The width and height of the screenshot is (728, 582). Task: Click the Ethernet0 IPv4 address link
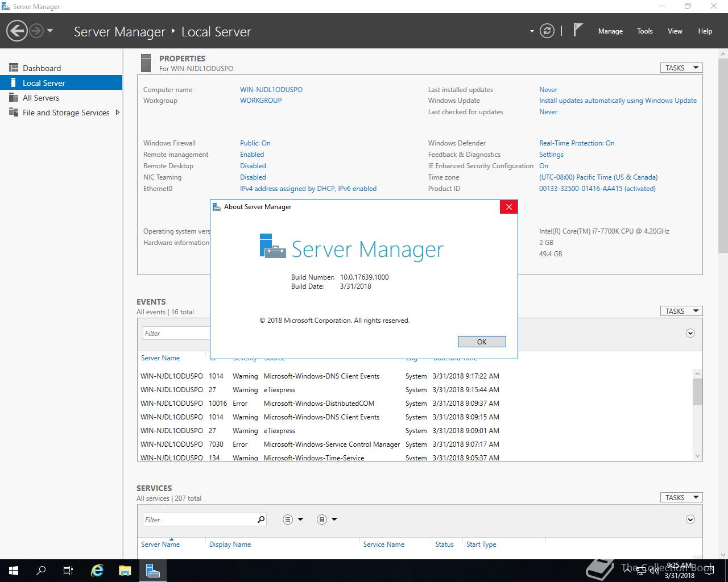[x=308, y=188]
